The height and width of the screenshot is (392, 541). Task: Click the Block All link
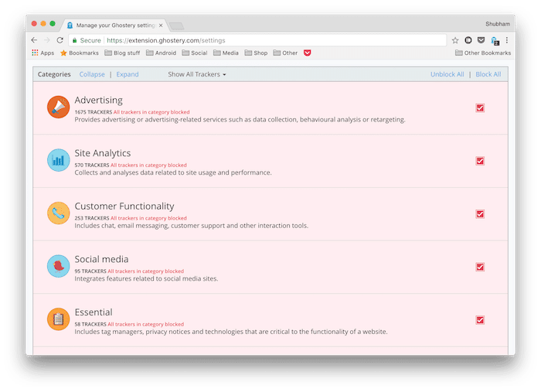tap(488, 74)
